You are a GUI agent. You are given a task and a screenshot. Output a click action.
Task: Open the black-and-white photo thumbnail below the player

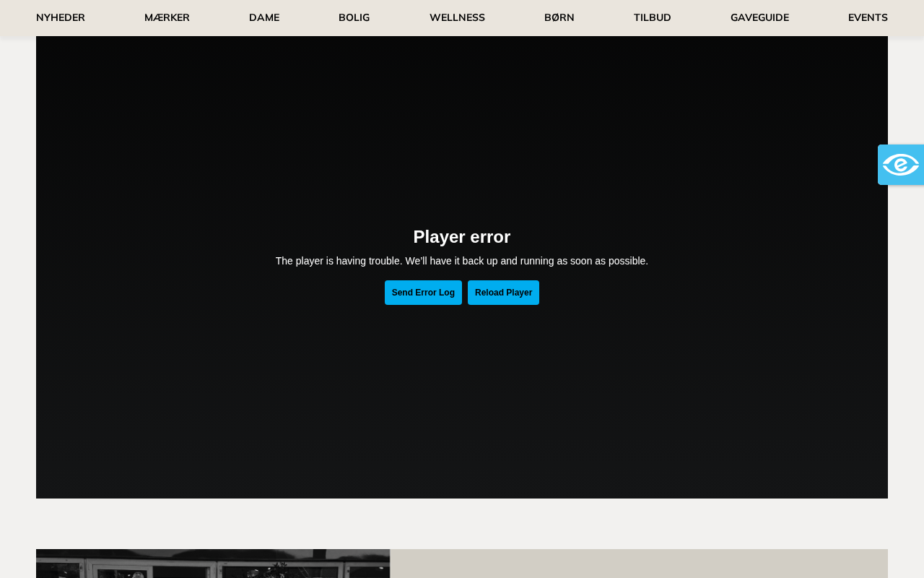pyautogui.click(x=213, y=564)
